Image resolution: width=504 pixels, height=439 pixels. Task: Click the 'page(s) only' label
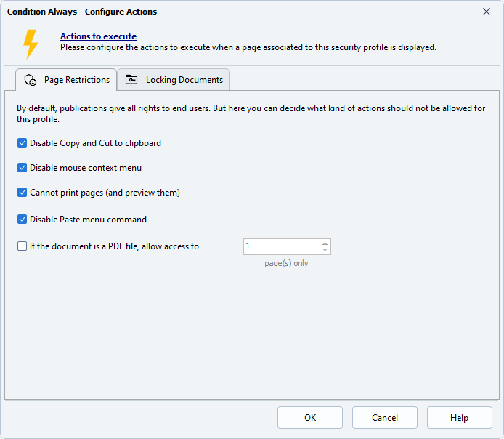click(x=286, y=263)
